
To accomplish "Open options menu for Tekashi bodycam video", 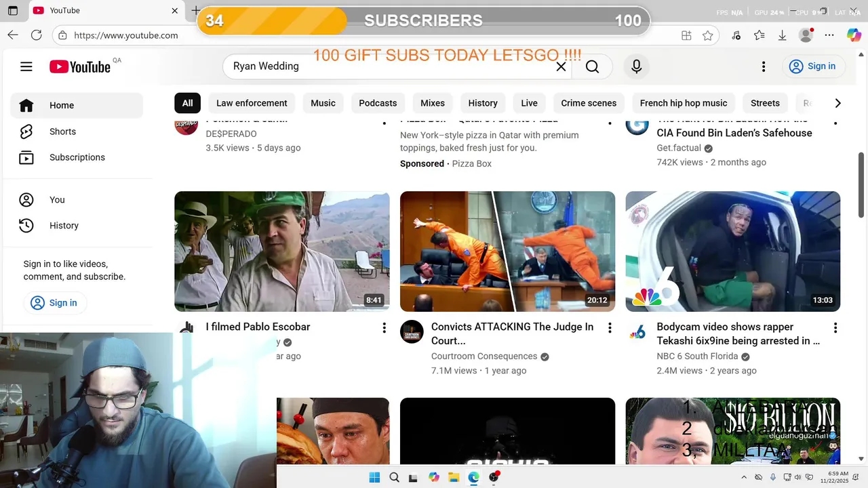I will pos(835,328).
